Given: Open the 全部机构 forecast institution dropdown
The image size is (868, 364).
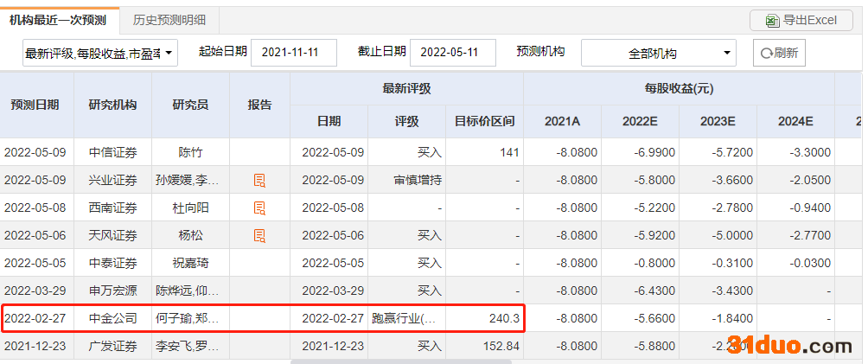Looking at the screenshot, I should [659, 54].
